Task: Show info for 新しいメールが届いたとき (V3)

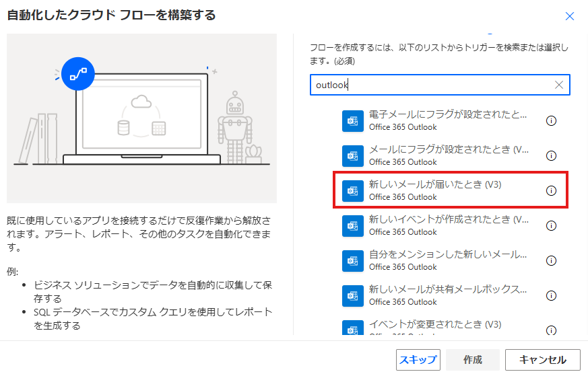Action: 551,191
